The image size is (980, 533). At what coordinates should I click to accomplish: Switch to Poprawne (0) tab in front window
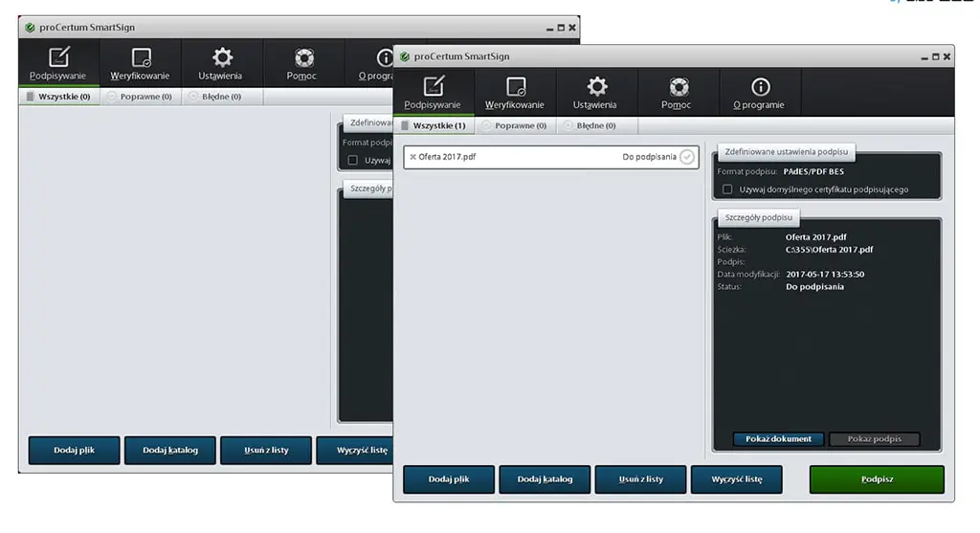coord(515,125)
